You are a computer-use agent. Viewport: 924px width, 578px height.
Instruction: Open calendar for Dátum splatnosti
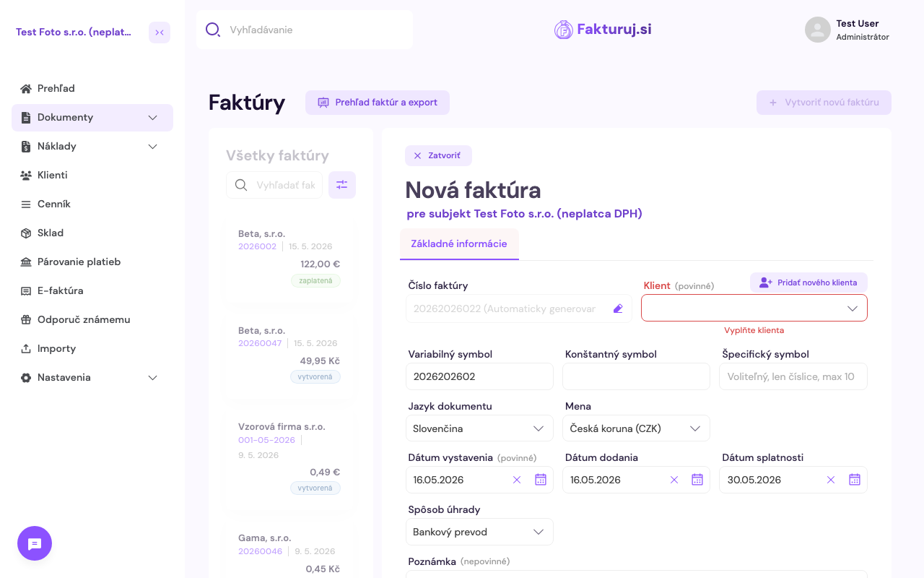click(x=855, y=480)
